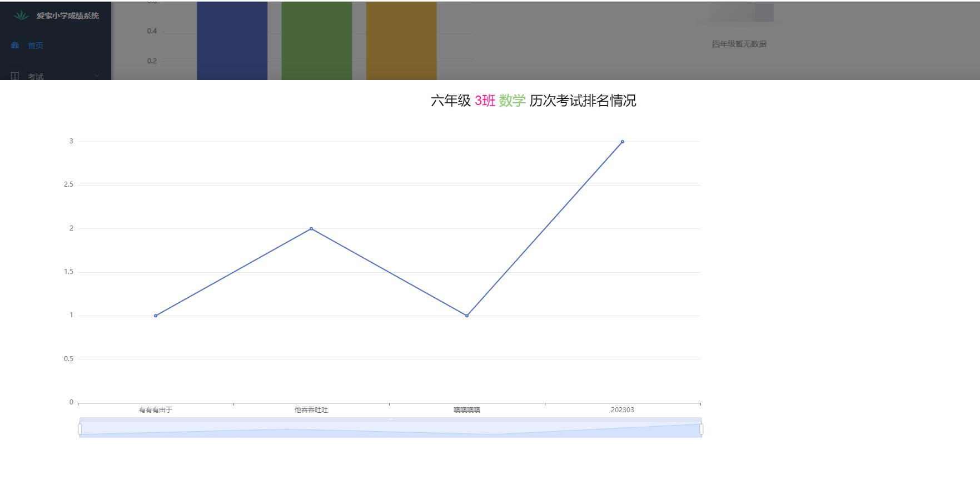980x490 pixels.
Task: Click the y-axis label 1.5
Action: coord(68,272)
